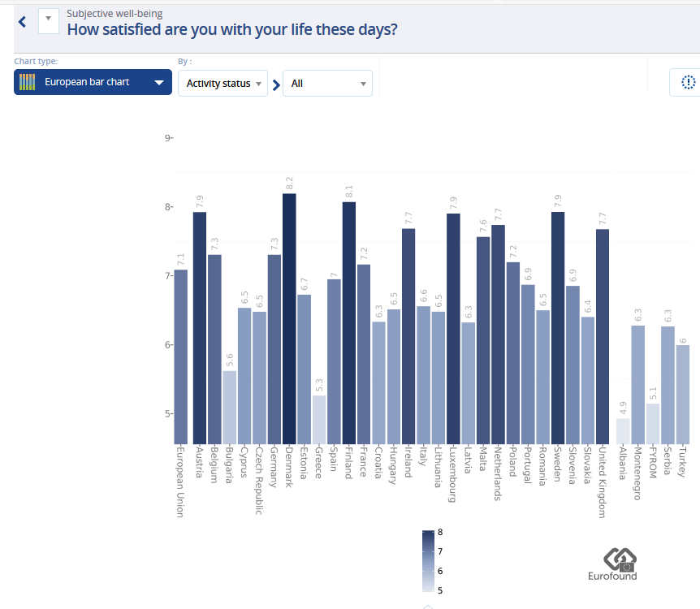This screenshot has height=609, width=700.
Task: Select the Greece bar showing 5.3
Action: click(x=319, y=418)
